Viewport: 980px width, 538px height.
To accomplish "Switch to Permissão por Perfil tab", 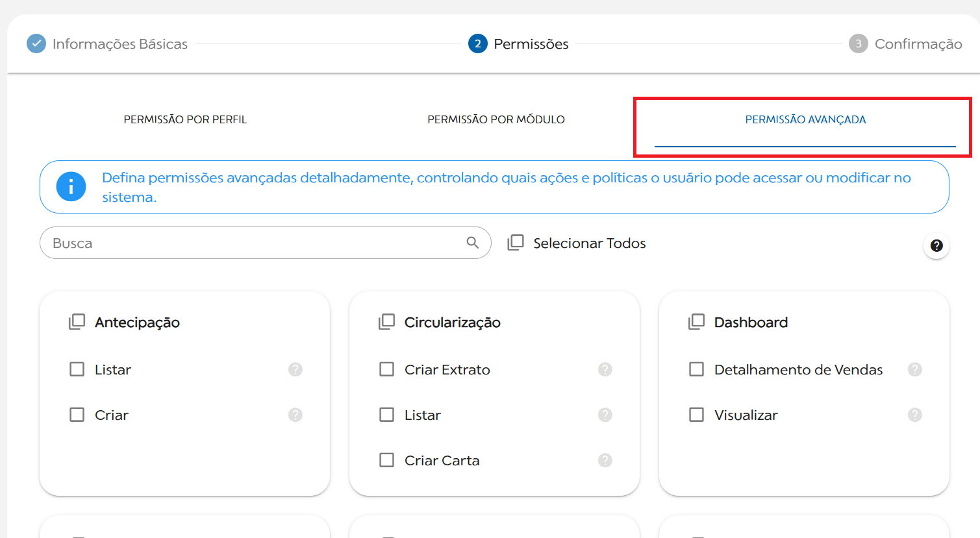I will (185, 119).
